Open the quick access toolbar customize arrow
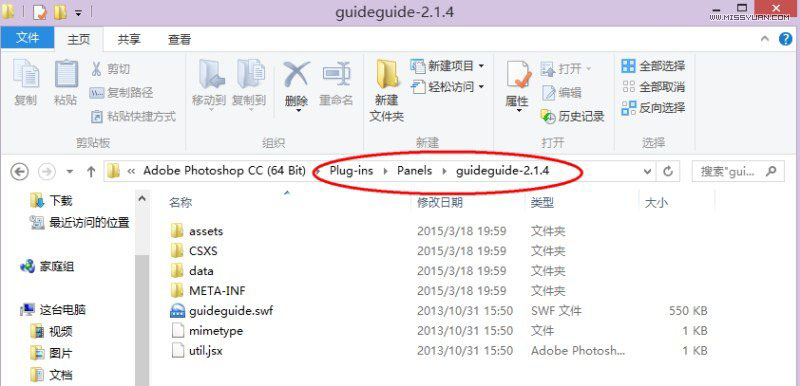This screenshot has width=800, height=386. [x=78, y=13]
